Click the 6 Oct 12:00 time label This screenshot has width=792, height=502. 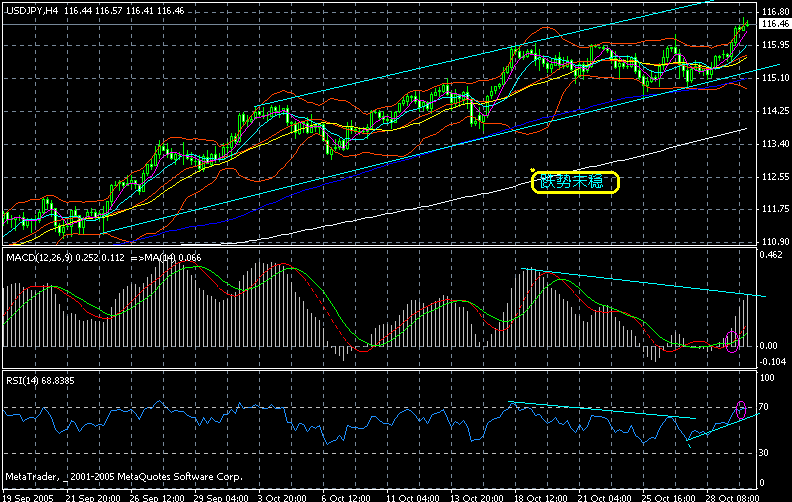coord(346,498)
